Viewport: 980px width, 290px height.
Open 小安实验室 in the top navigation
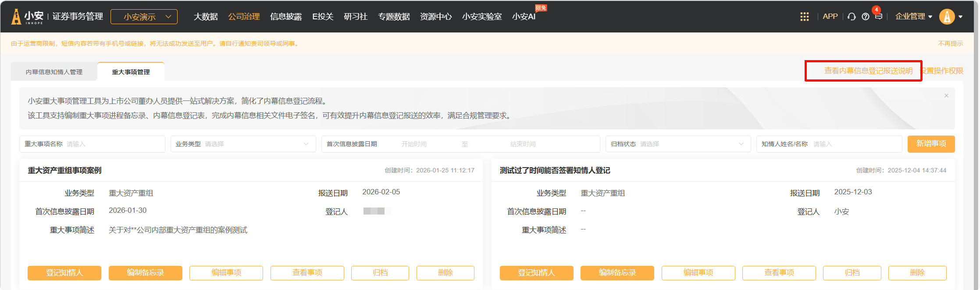click(482, 17)
